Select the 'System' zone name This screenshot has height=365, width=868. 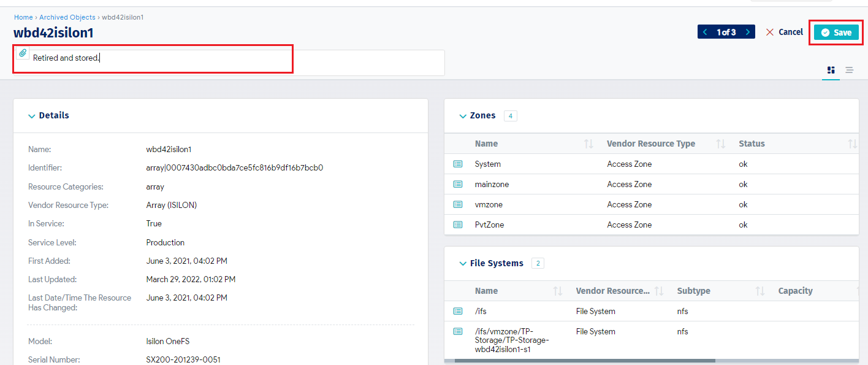[488, 164]
